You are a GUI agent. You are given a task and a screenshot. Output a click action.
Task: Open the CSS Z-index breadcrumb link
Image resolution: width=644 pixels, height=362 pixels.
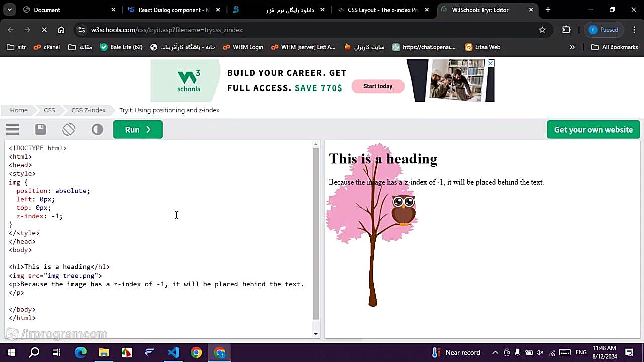89,110
